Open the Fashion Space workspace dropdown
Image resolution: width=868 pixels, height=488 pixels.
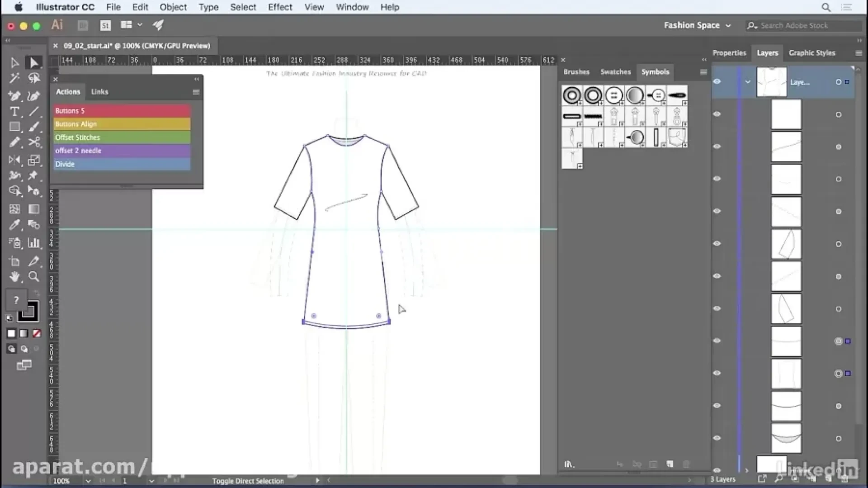pos(697,26)
